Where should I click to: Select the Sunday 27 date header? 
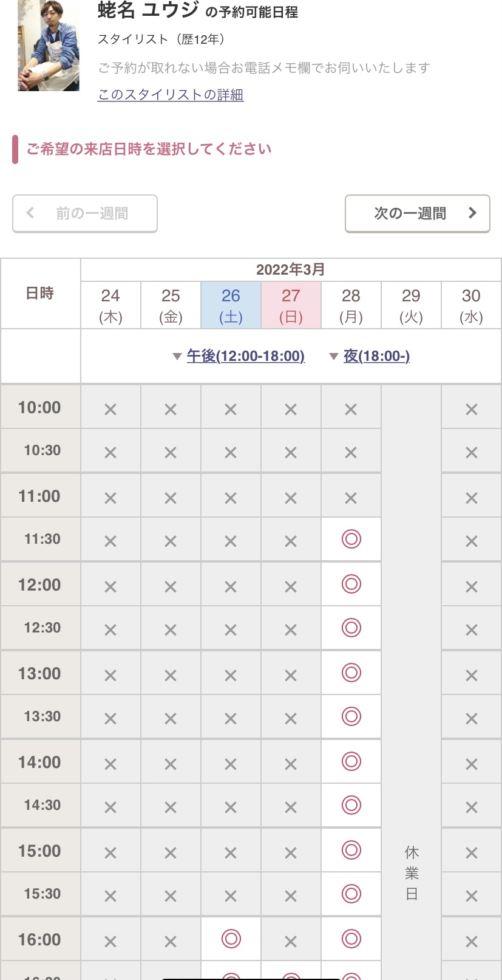click(291, 305)
